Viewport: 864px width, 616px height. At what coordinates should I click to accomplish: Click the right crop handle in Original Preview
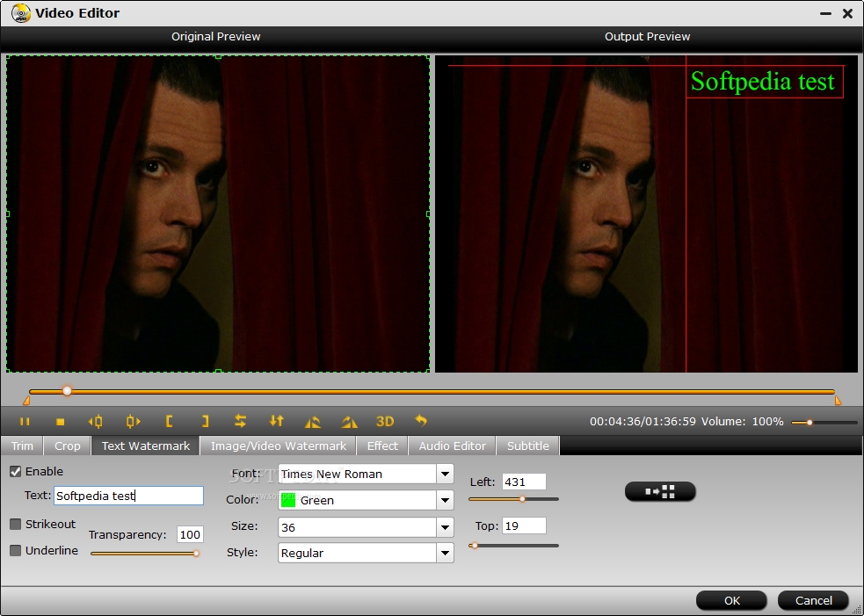point(429,214)
